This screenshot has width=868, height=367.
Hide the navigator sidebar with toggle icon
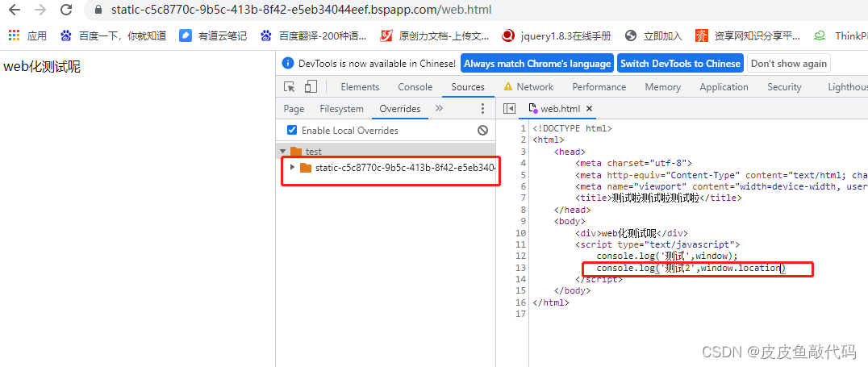[509, 109]
